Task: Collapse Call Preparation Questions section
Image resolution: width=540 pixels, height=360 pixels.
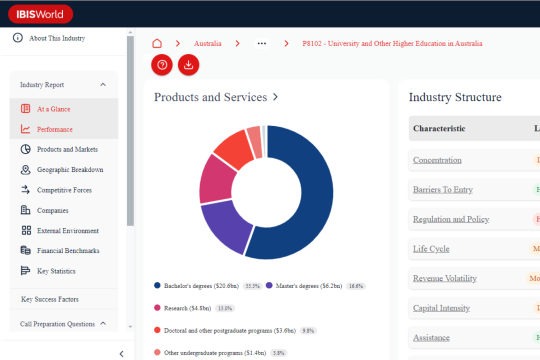Action: point(103,323)
